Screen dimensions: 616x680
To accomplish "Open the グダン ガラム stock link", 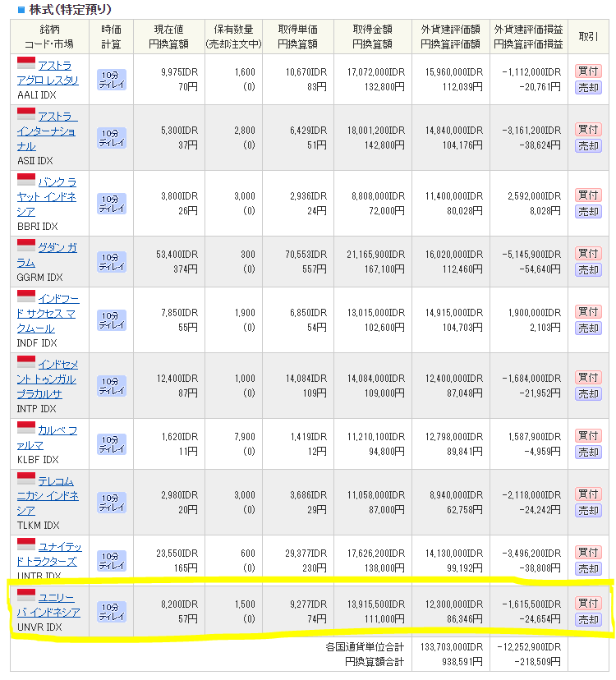I will (47, 255).
